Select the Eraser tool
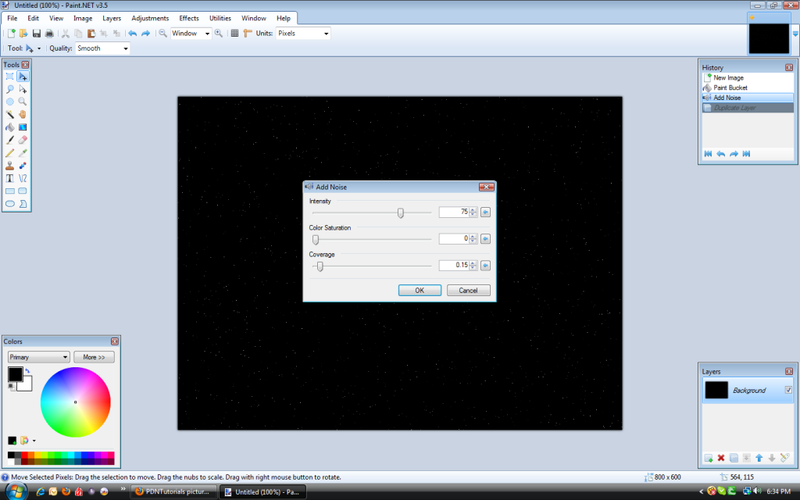This screenshot has height=500, width=800. pyautogui.click(x=22, y=140)
